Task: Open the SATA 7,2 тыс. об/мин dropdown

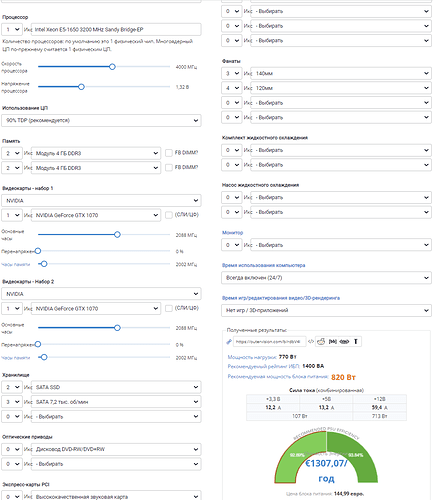Action: point(116,402)
